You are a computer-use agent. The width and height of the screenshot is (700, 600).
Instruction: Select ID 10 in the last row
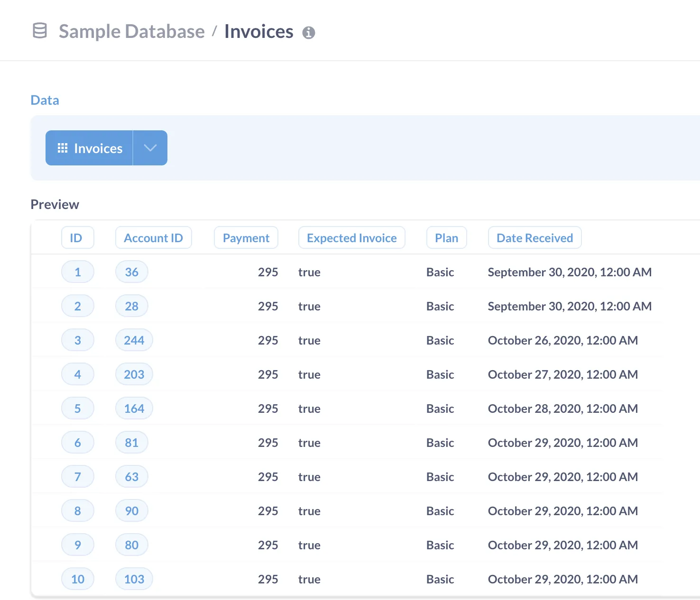(x=77, y=579)
